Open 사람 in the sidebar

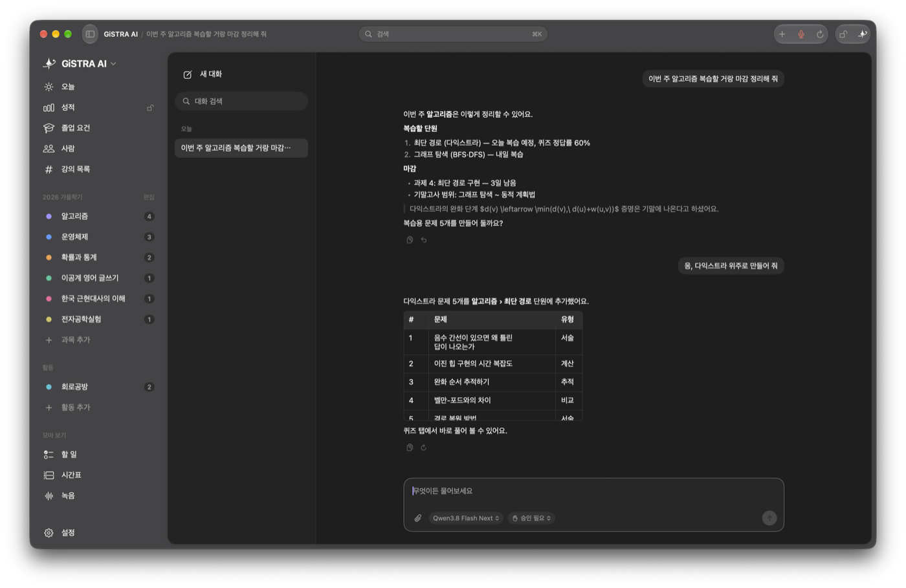click(x=98, y=149)
